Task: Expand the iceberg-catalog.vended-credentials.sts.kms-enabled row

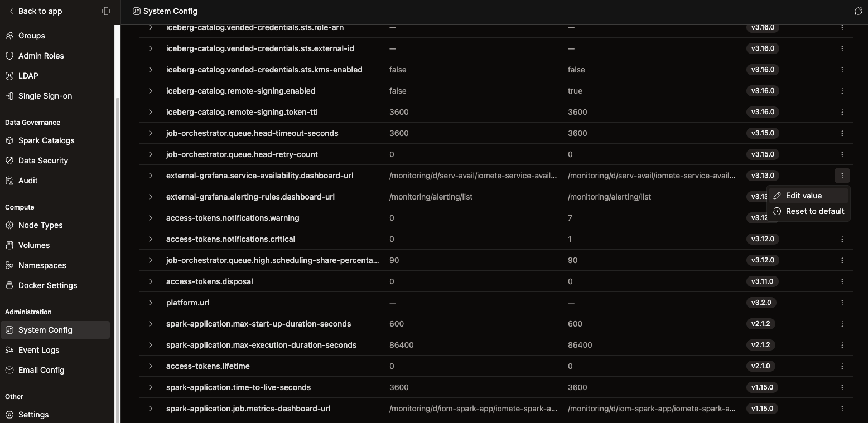Action: [x=151, y=70]
